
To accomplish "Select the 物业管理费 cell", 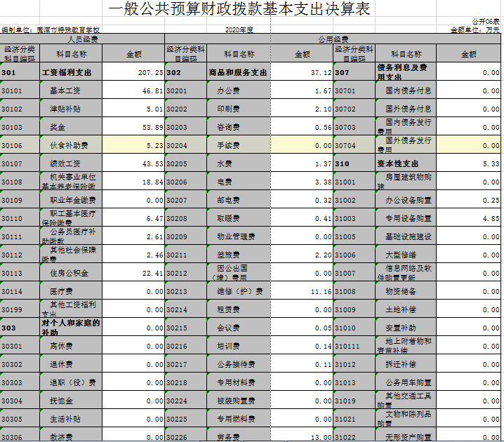I will tap(239, 236).
